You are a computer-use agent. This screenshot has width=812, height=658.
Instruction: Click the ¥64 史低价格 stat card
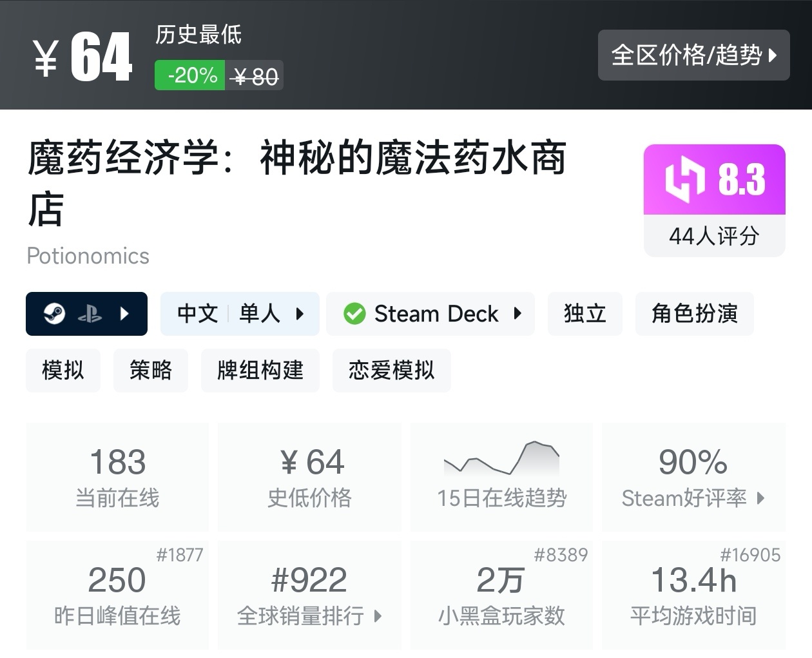(x=309, y=477)
